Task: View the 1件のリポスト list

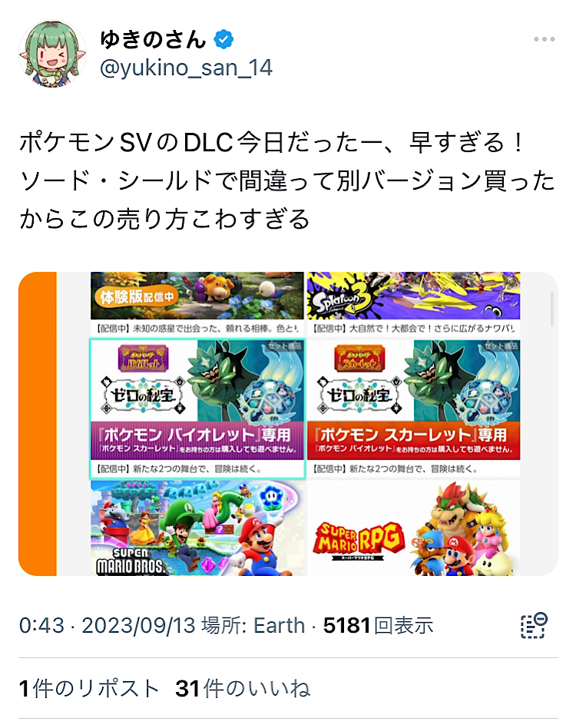Action: pos(89,688)
